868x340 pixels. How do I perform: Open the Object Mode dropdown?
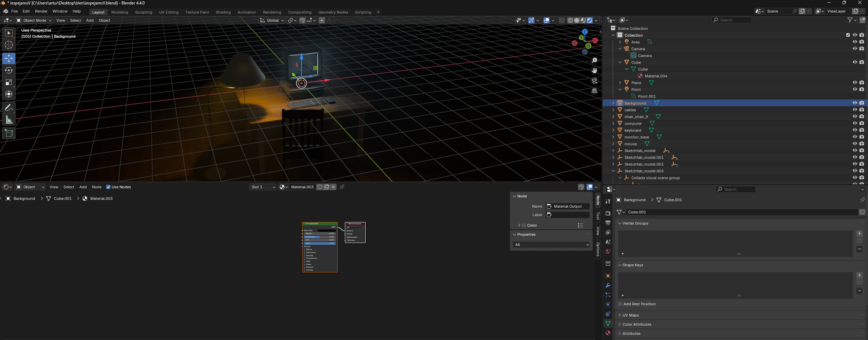(x=34, y=20)
